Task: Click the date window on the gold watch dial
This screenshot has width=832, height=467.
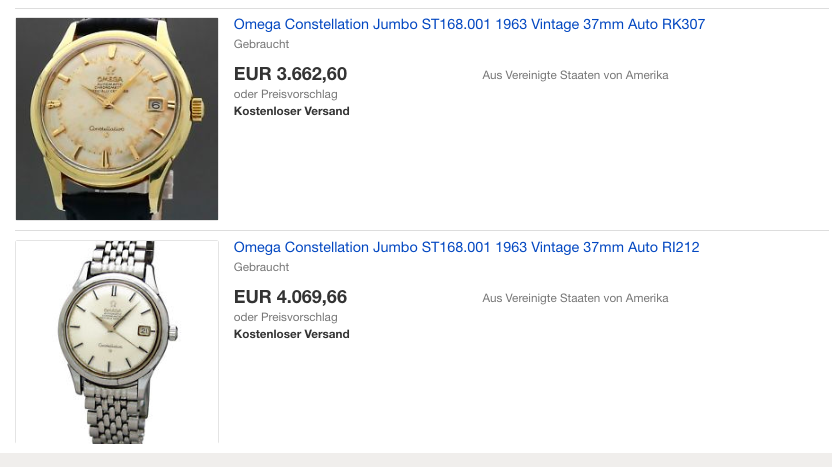Action: pos(155,103)
